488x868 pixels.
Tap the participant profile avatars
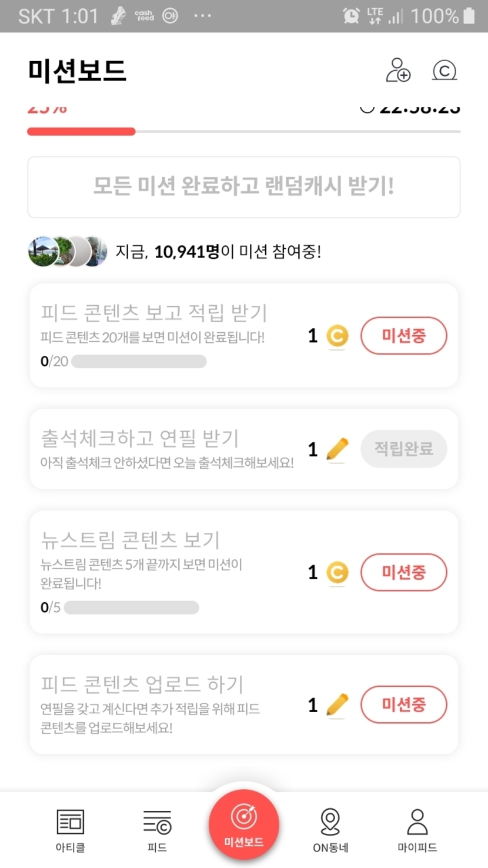click(68, 252)
